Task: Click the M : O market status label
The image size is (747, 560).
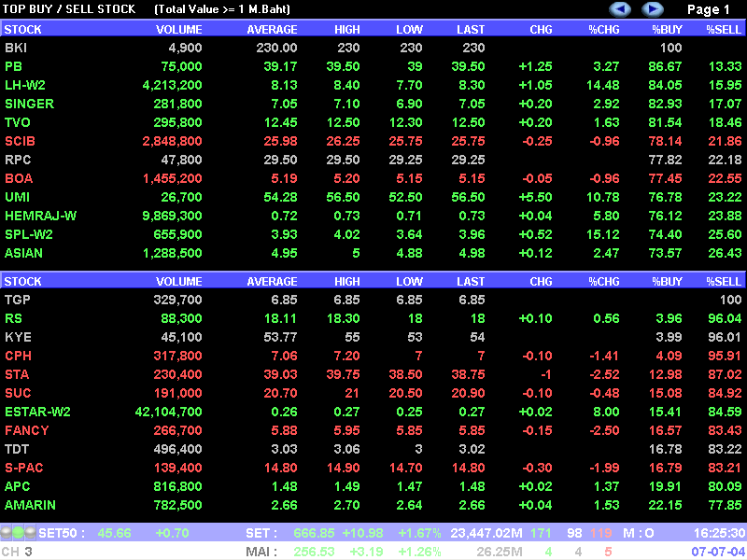Action: pyautogui.click(x=639, y=533)
